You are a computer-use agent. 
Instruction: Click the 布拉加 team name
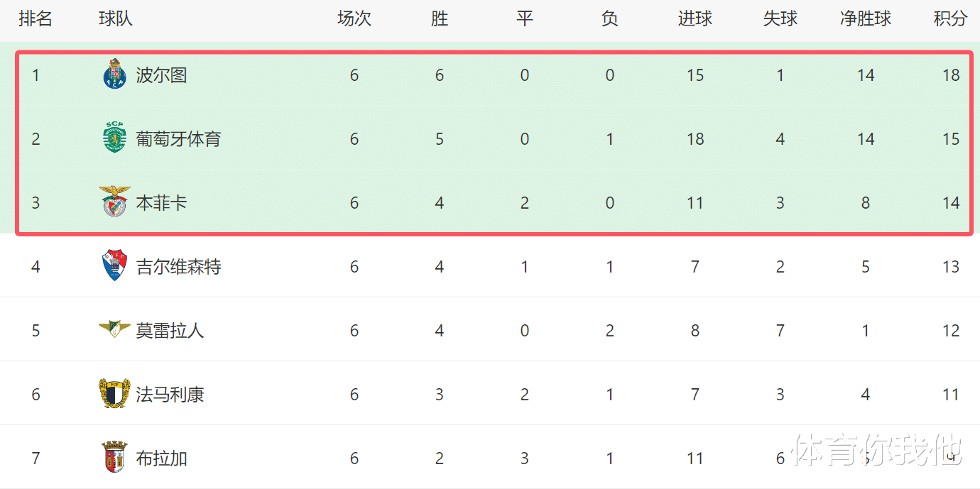pyautogui.click(x=161, y=458)
